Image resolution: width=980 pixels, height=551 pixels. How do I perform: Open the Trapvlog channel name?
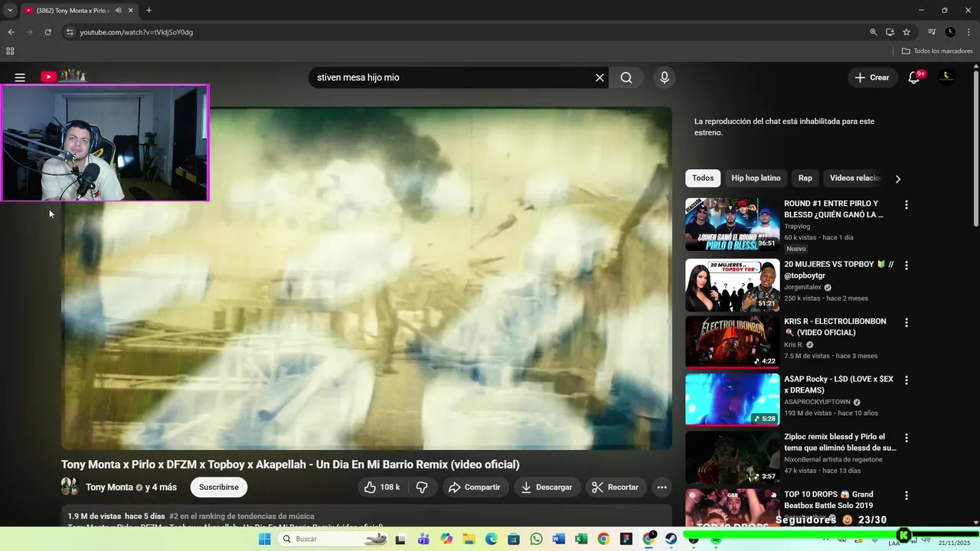[797, 227]
